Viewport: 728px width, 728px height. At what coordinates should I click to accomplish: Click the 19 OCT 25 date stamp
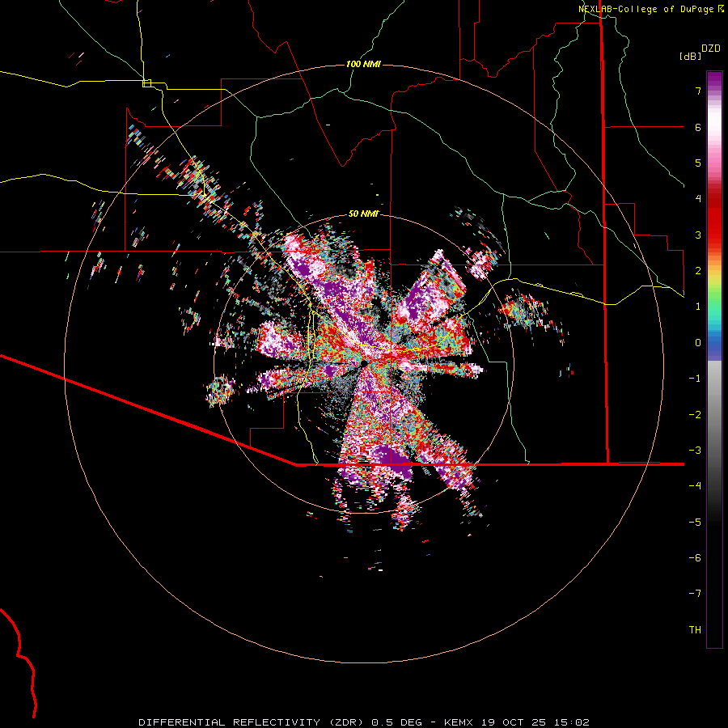(x=514, y=722)
